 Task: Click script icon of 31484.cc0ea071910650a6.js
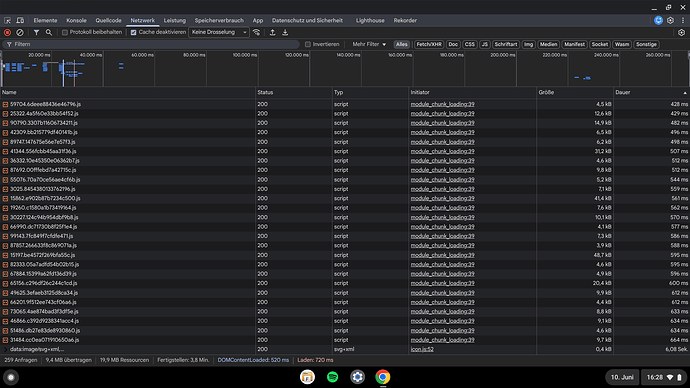tap(5, 340)
